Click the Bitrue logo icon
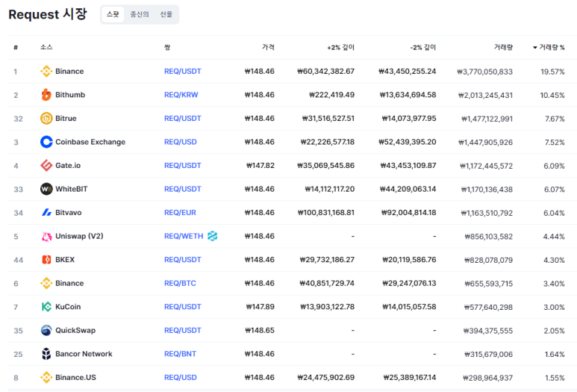 (x=46, y=118)
